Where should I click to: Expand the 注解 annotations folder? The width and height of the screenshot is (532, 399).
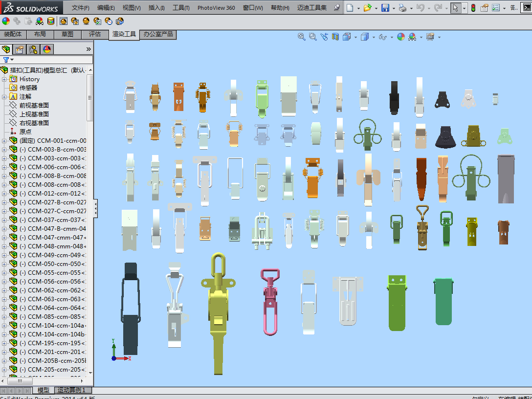click(x=4, y=97)
